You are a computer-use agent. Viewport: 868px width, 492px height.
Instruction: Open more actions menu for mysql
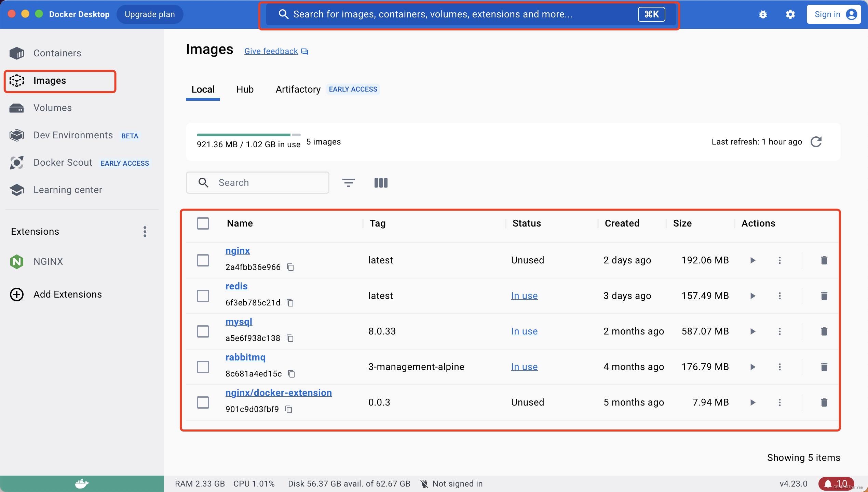(x=780, y=331)
